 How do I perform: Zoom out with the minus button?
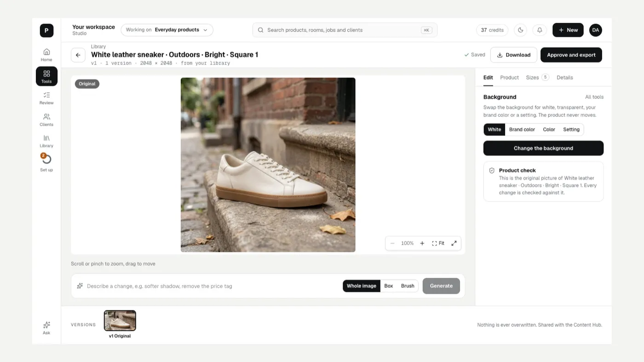pos(392,243)
